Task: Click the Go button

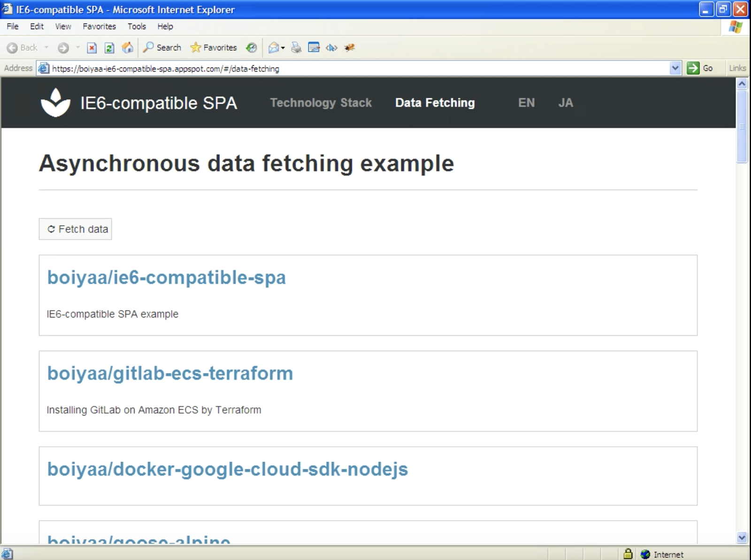Action: (700, 68)
